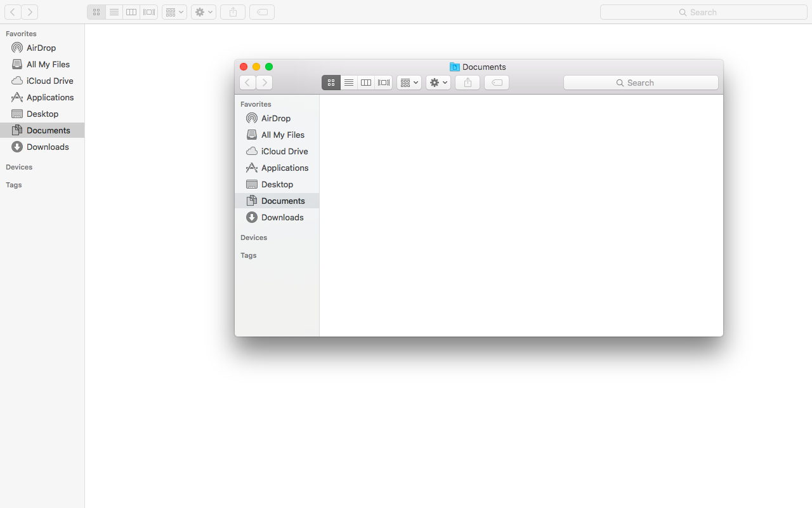Open Downloads in front window sidebar
Image resolution: width=812 pixels, height=508 pixels.
[x=277, y=217]
